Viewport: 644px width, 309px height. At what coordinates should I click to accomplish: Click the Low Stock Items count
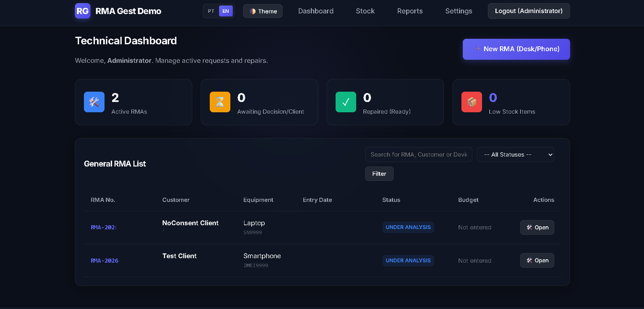click(x=493, y=98)
